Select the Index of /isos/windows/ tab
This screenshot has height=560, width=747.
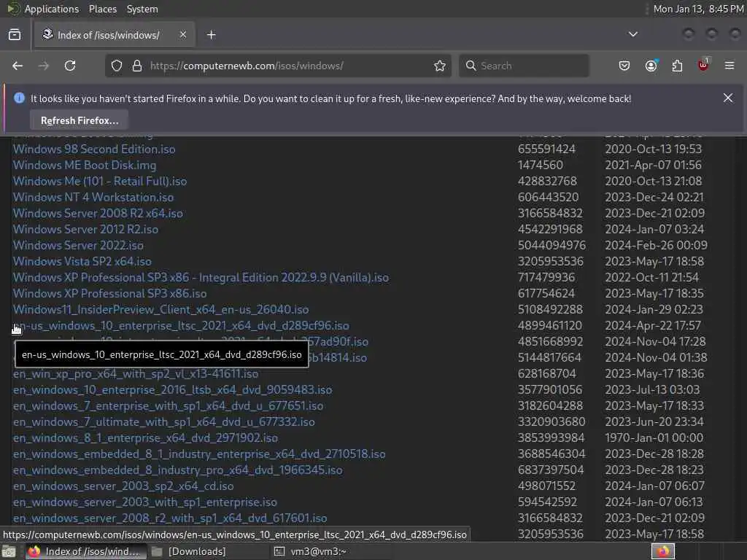pos(115,35)
